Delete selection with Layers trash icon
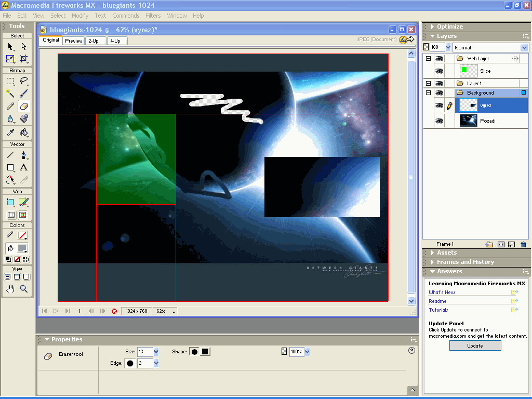 click(x=524, y=244)
